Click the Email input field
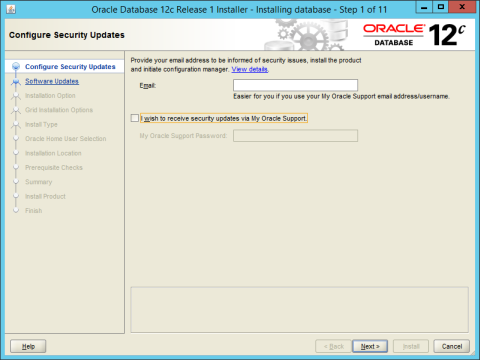This screenshot has height=360, width=480. (x=295, y=85)
